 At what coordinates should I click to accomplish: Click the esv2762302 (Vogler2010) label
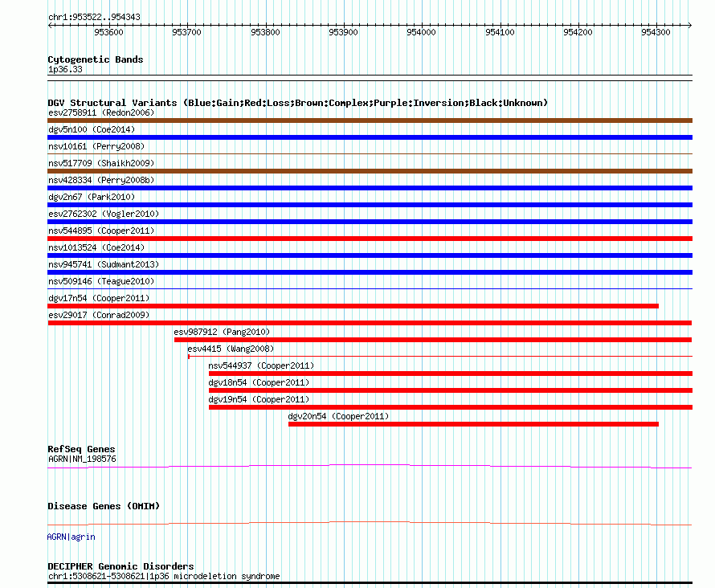pos(104,214)
